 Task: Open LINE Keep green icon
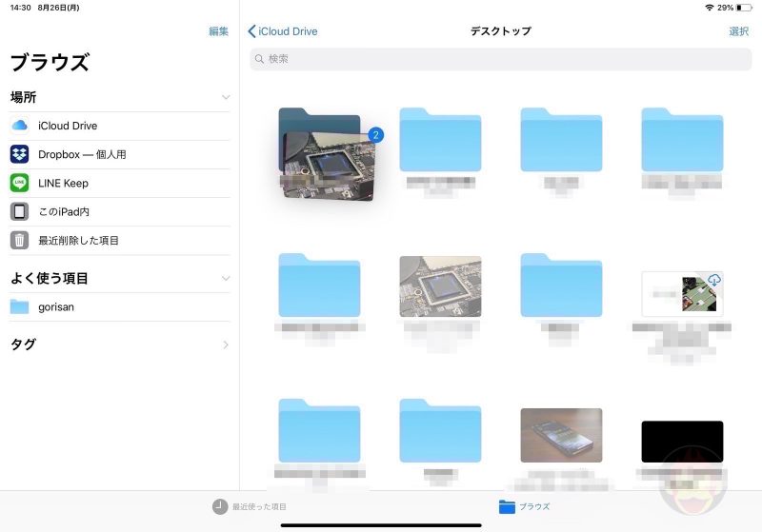[x=19, y=183]
